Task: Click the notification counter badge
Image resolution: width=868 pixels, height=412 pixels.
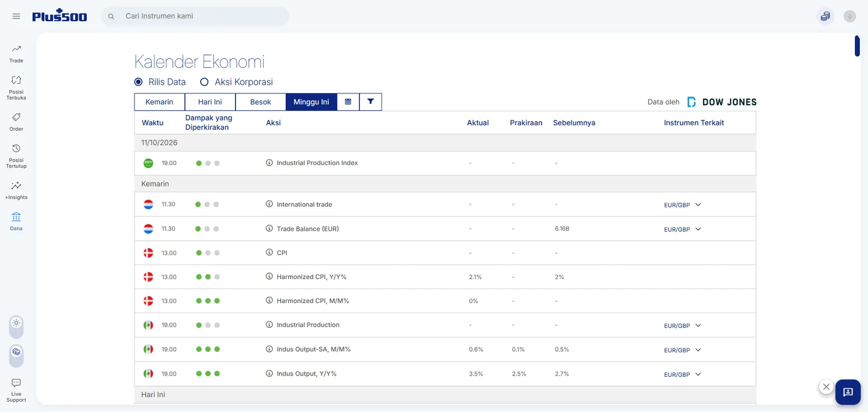Action: click(850, 16)
